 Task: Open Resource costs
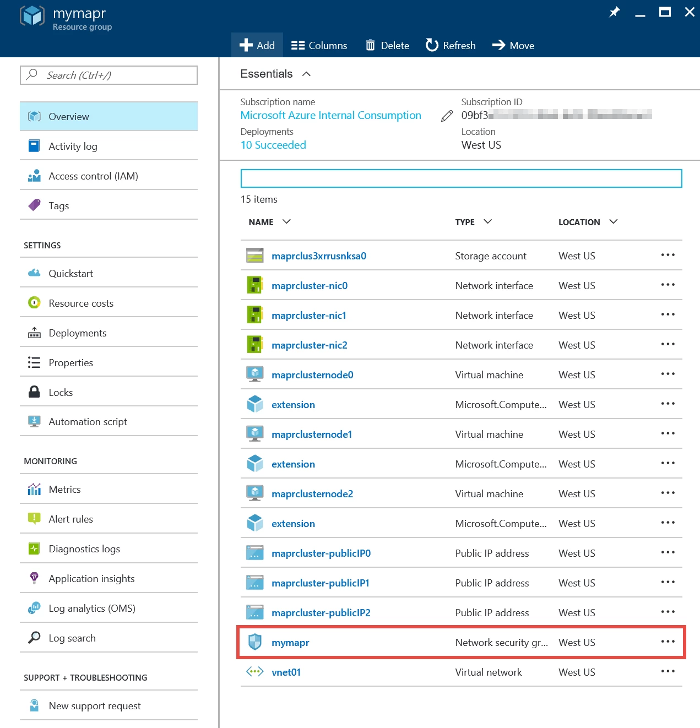coord(109,303)
